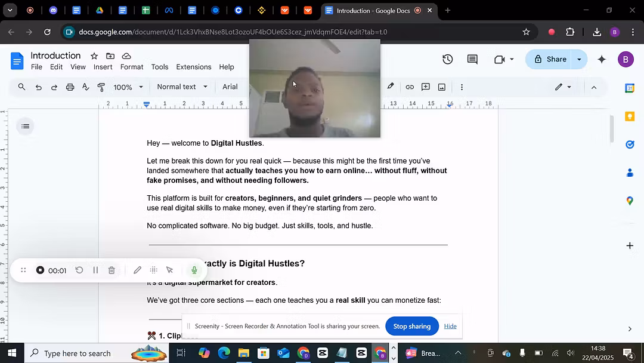Click the print icon in the toolbar
Viewport: 644px width, 363px height.
click(70, 87)
